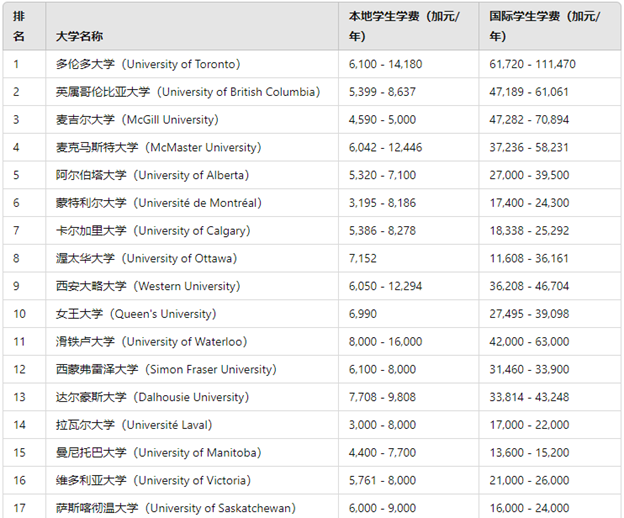Select the Dalhousie University cell
The image size is (624, 518).
pos(192,397)
